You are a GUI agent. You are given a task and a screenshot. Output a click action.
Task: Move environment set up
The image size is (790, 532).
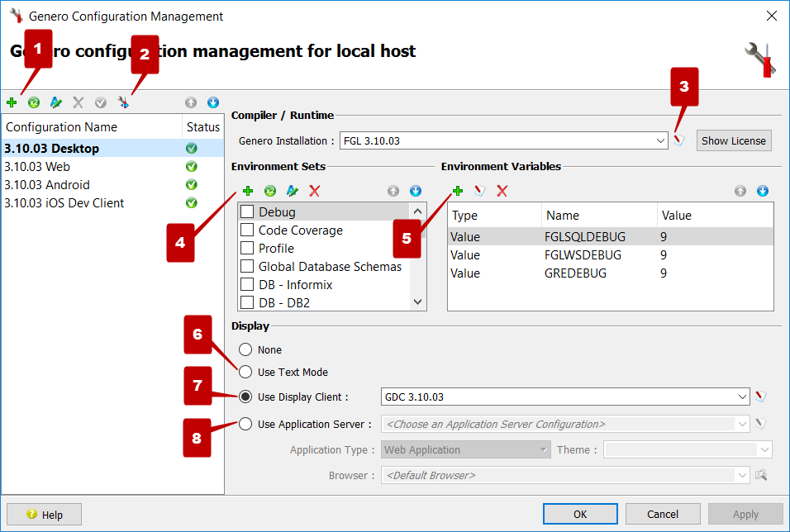393,191
